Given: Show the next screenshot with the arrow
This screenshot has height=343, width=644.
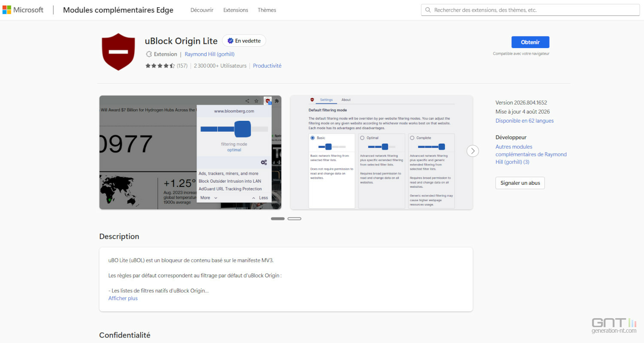Looking at the screenshot, I should coord(473,151).
